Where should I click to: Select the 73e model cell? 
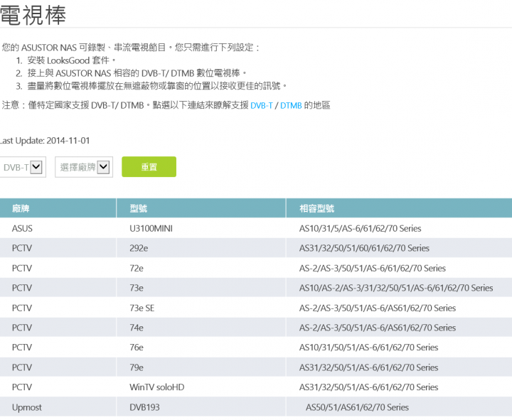point(201,288)
